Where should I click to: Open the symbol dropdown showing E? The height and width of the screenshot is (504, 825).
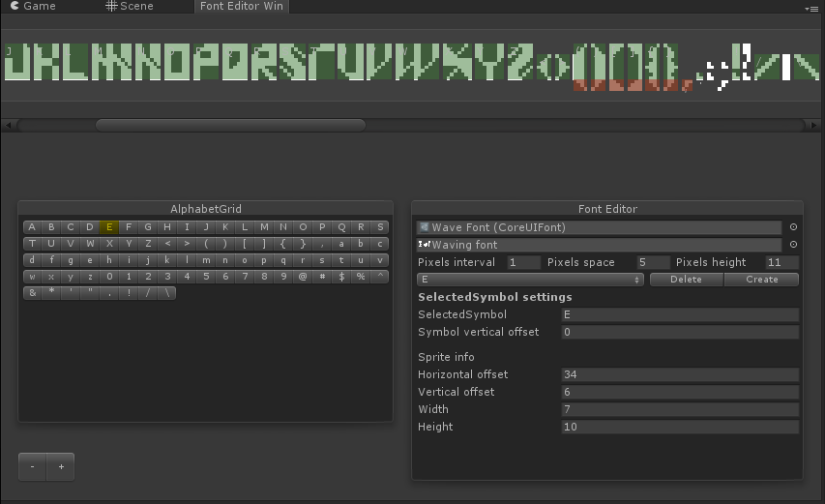[x=530, y=280]
